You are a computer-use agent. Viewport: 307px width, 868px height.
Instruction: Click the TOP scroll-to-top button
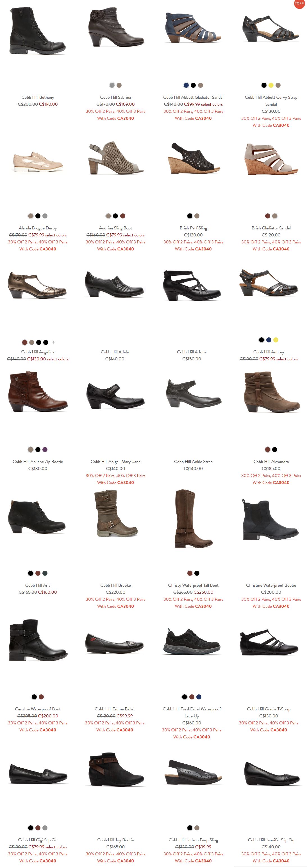tap(299, 3)
